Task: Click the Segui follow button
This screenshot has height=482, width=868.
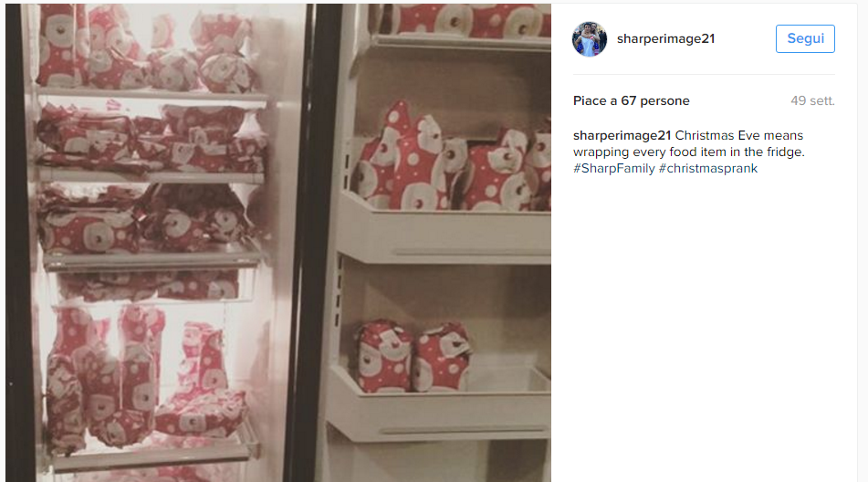Action: 805,38
